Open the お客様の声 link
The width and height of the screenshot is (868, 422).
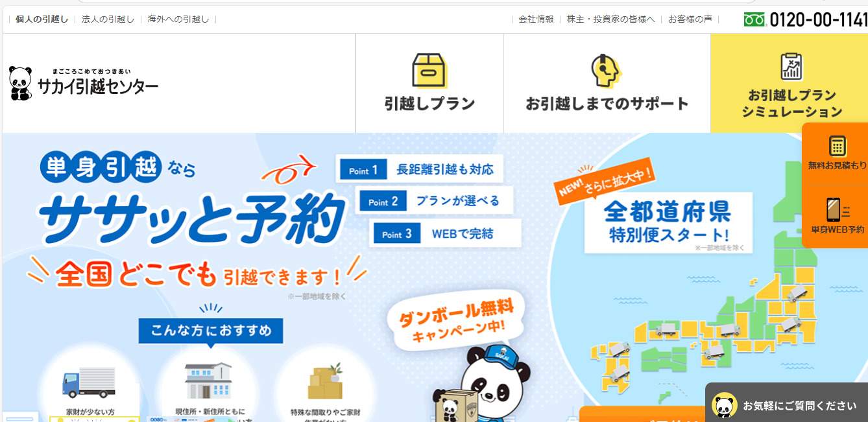point(690,19)
